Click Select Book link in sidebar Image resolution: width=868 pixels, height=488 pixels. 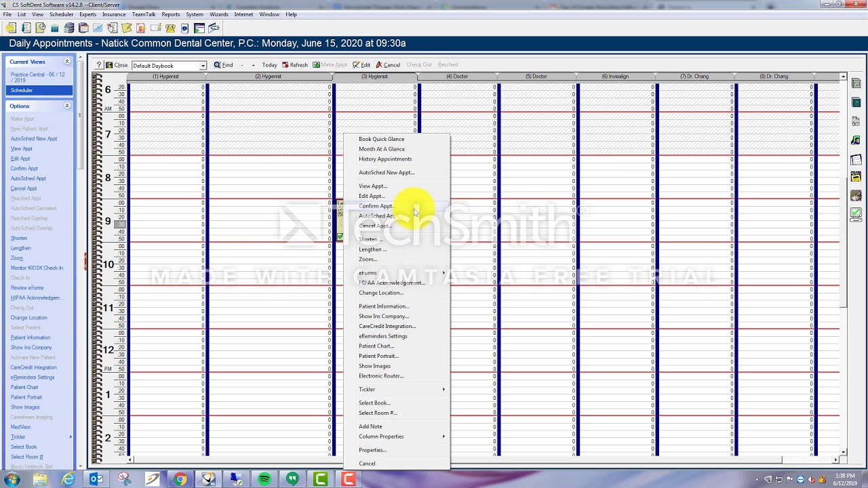24,447
